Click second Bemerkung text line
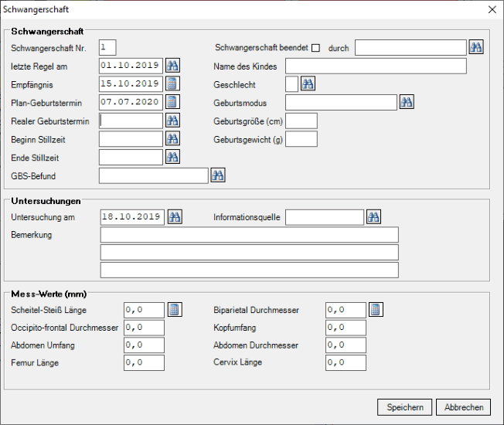 [x=250, y=253]
